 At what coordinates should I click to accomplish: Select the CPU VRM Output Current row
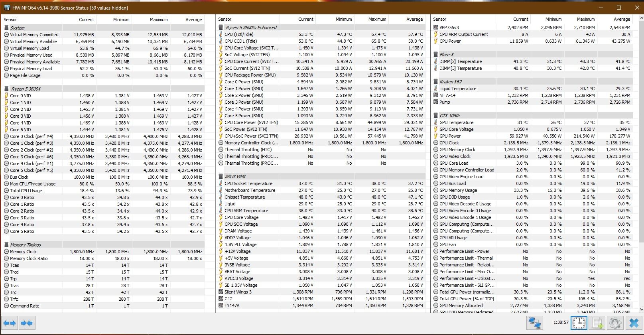(x=533, y=34)
